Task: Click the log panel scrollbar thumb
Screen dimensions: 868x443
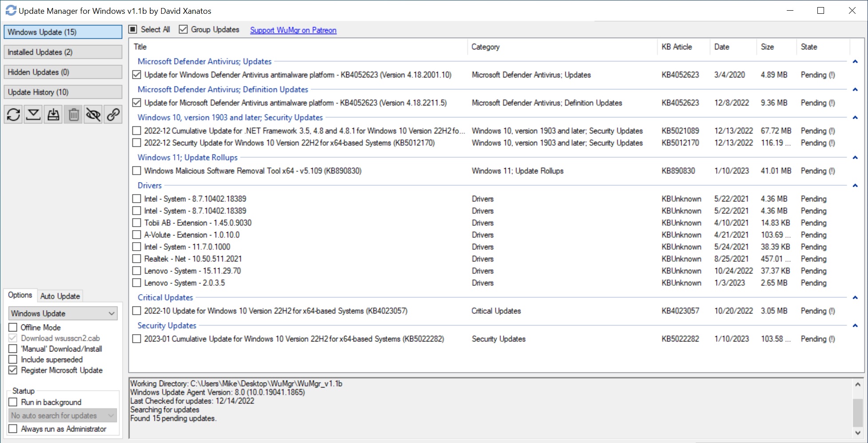Action: point(858,412)
